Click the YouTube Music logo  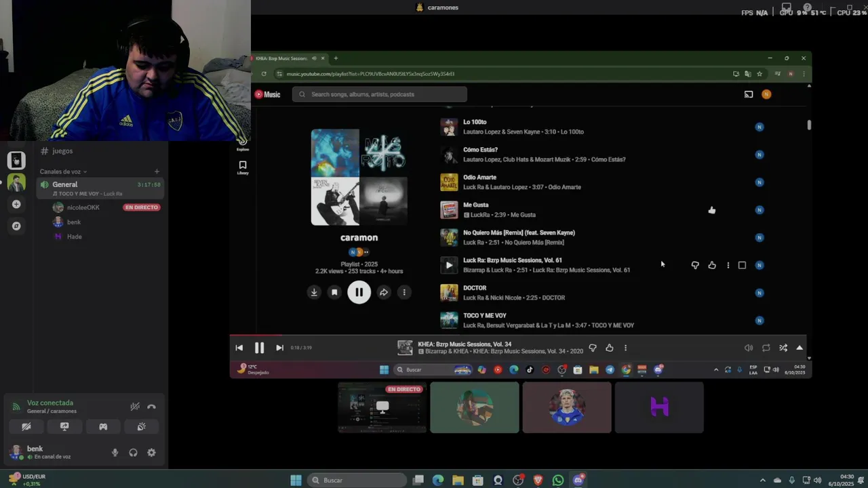tap(267, 94)
